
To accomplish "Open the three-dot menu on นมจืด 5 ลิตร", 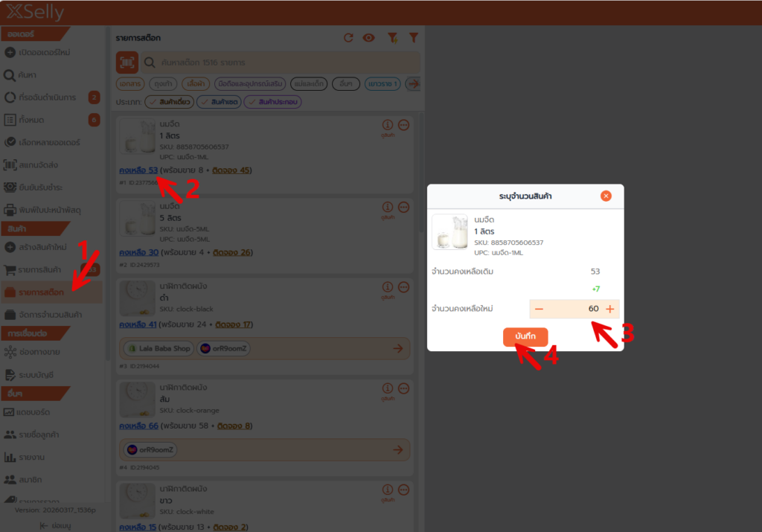I will point(404,207).
